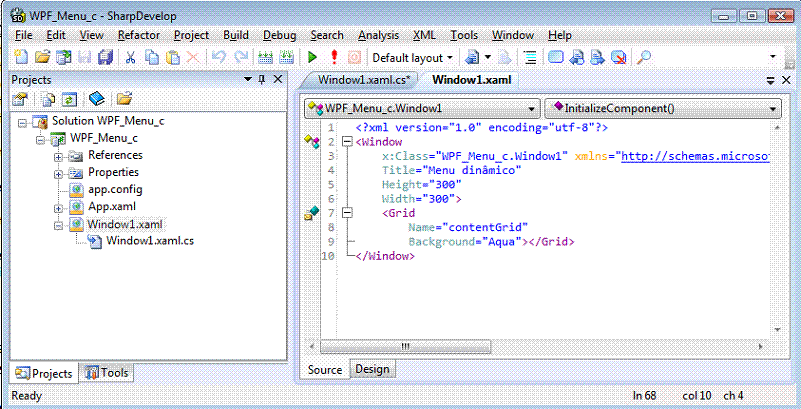The width and height of the screenshot is (801, 409).
Task: Open the Analysis menu
Action: point(379,35)
